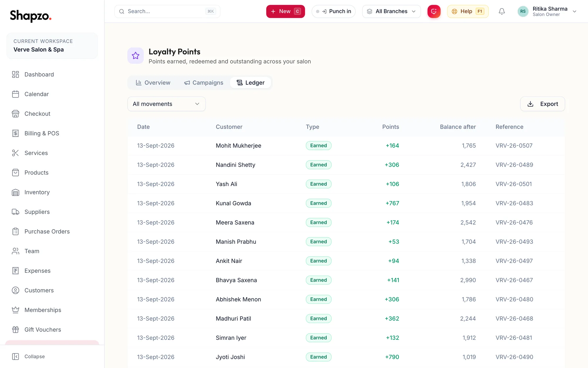Open the Customers profile icon

coord(16,290)
